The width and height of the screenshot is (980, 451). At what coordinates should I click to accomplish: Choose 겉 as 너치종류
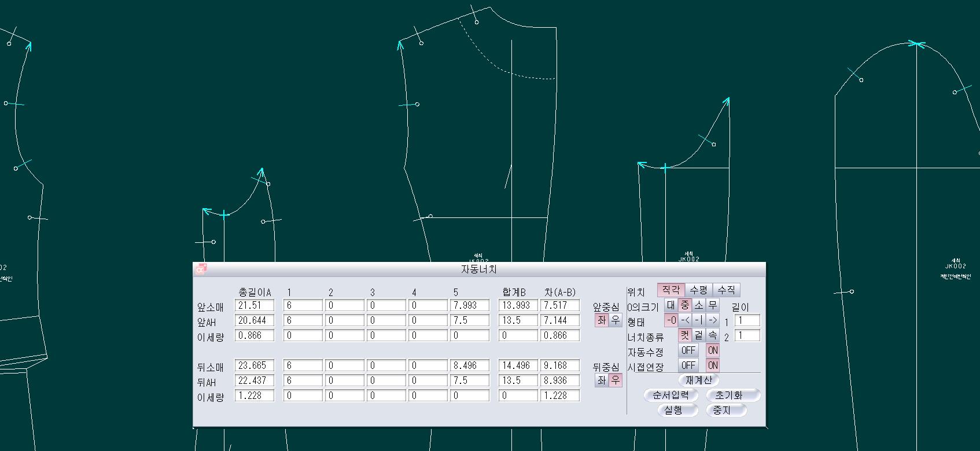(699, 335)
